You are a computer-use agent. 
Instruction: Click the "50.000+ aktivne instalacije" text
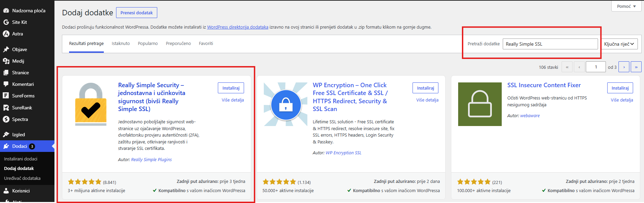[x=288, y=191]
